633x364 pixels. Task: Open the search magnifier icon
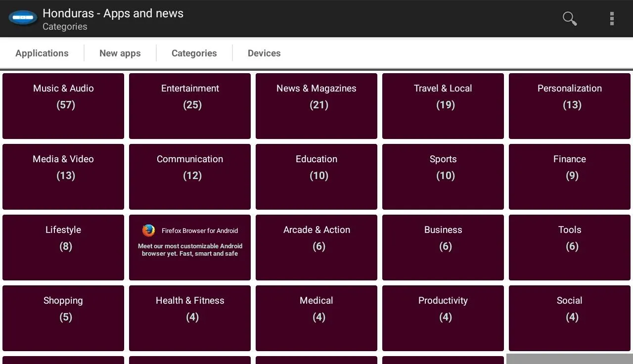click(570, 18)
